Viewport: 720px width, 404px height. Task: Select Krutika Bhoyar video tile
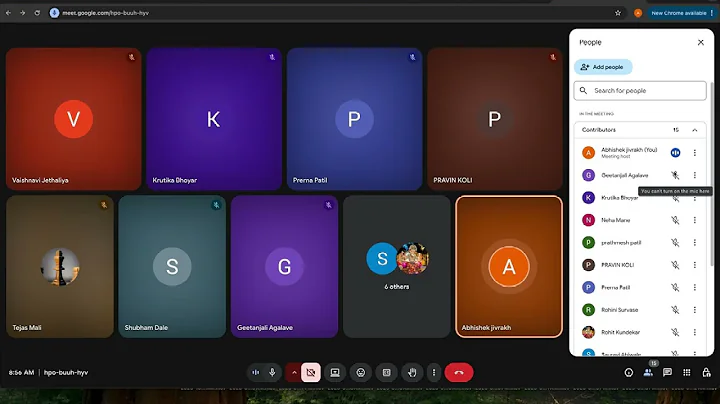pyautogui.click(x=214, y=119)
